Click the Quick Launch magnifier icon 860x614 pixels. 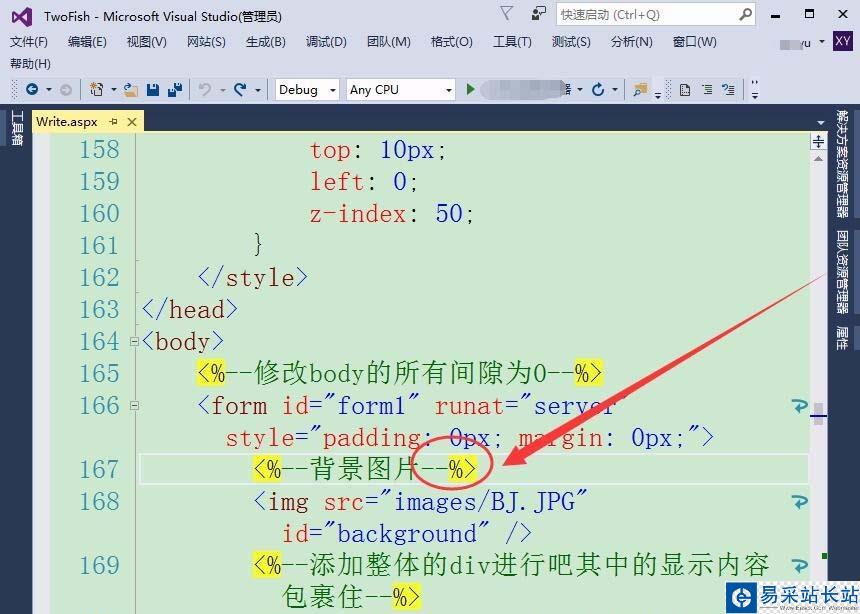click(745, 14)
